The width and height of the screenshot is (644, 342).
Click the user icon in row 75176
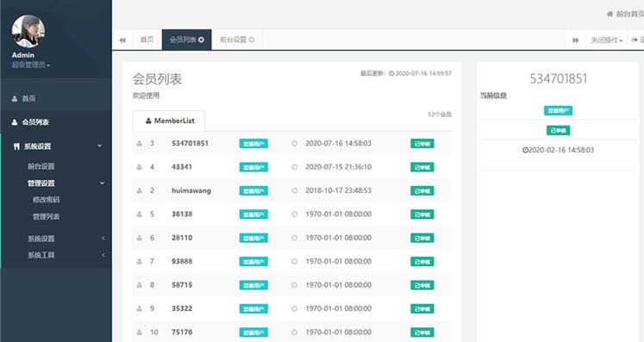point(140,333)
